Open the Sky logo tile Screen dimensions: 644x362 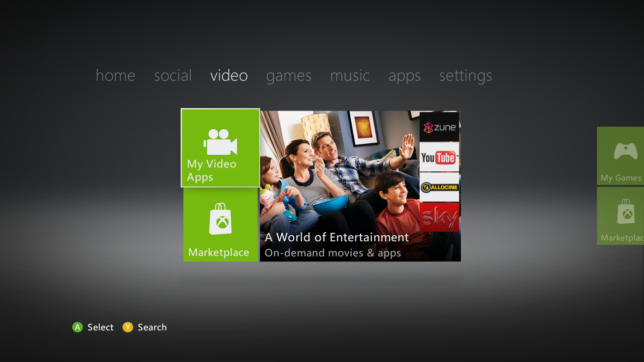click(439, 217)
